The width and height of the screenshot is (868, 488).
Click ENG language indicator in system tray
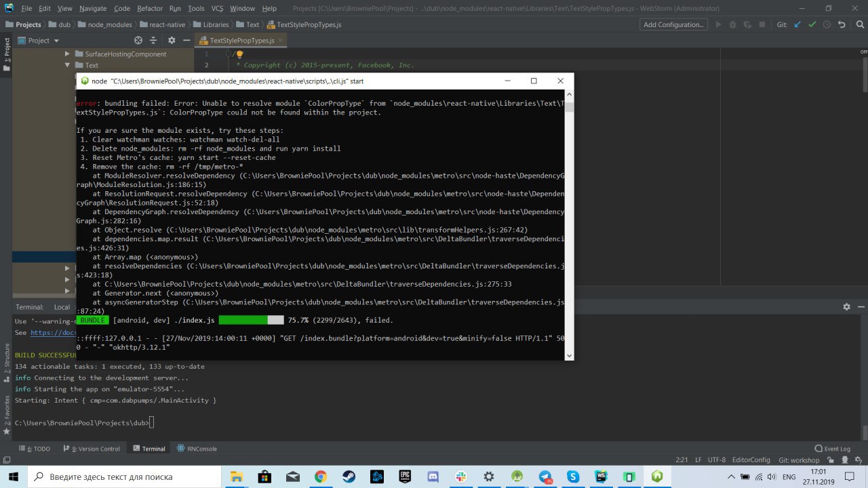[x=789, y=476]
